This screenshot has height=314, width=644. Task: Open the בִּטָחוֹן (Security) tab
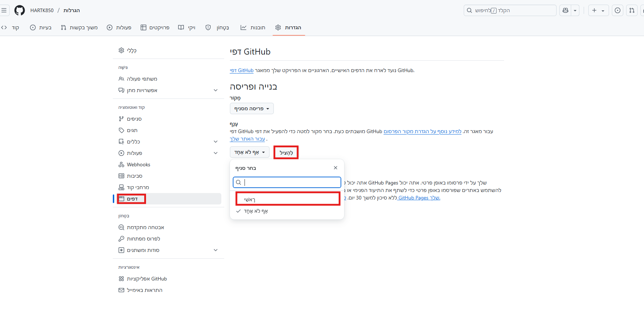pyautogui.click(x=217, y=27)
